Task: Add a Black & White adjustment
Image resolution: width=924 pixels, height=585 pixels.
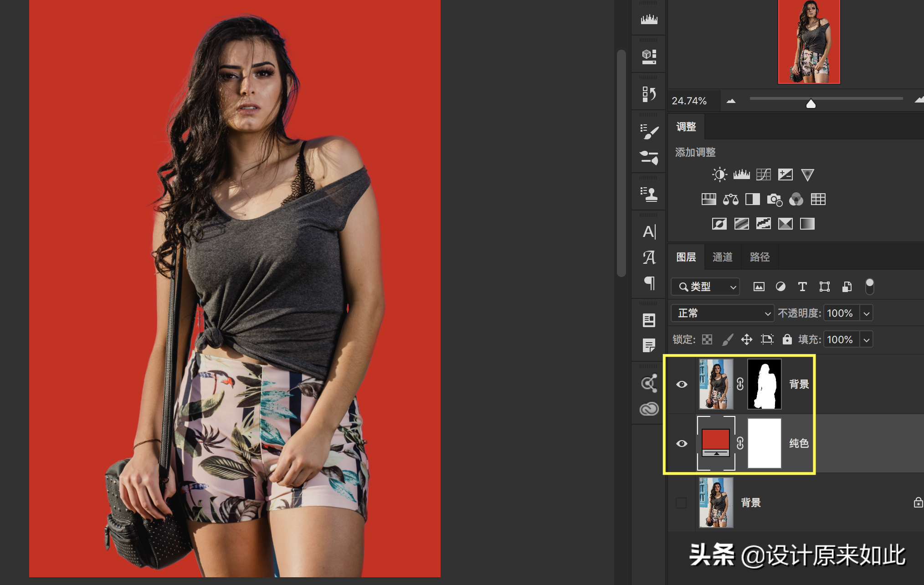Action: click(x=752, y=199)
